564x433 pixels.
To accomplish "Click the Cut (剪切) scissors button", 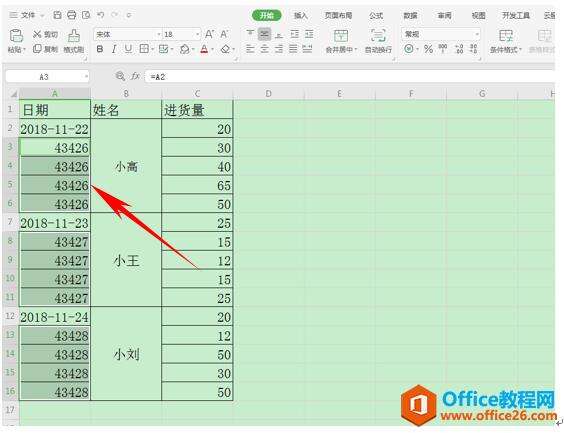I will coord(45,35).
